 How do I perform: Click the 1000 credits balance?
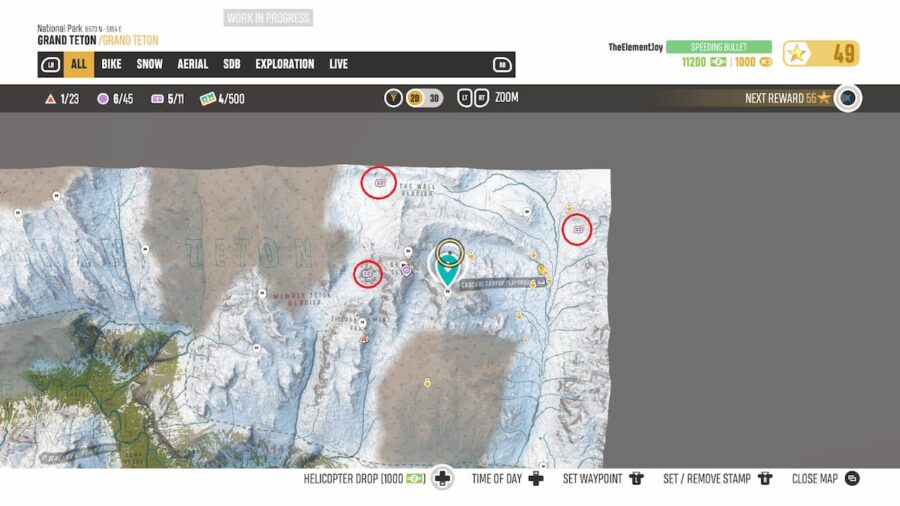[x=753, y=62]
